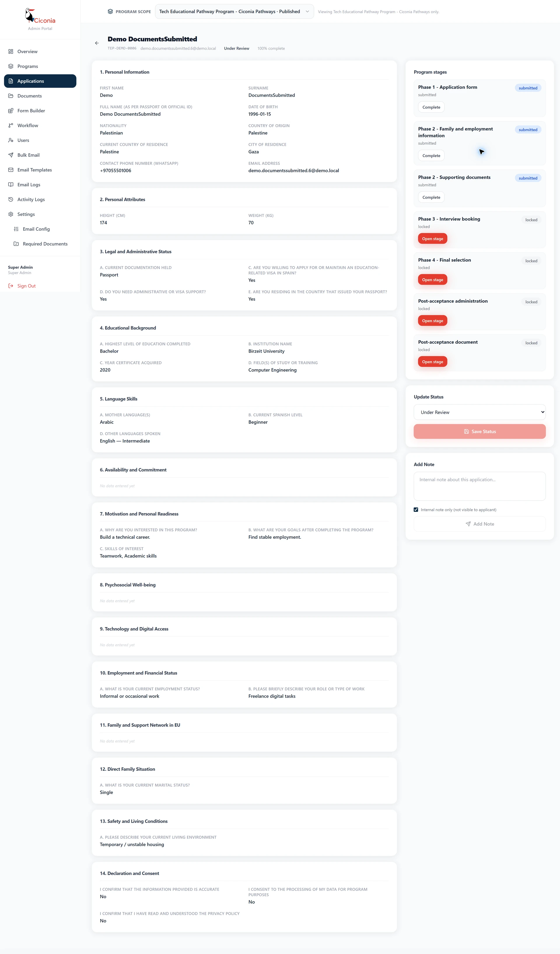Click the Settings gear icon

click(10, 214)
